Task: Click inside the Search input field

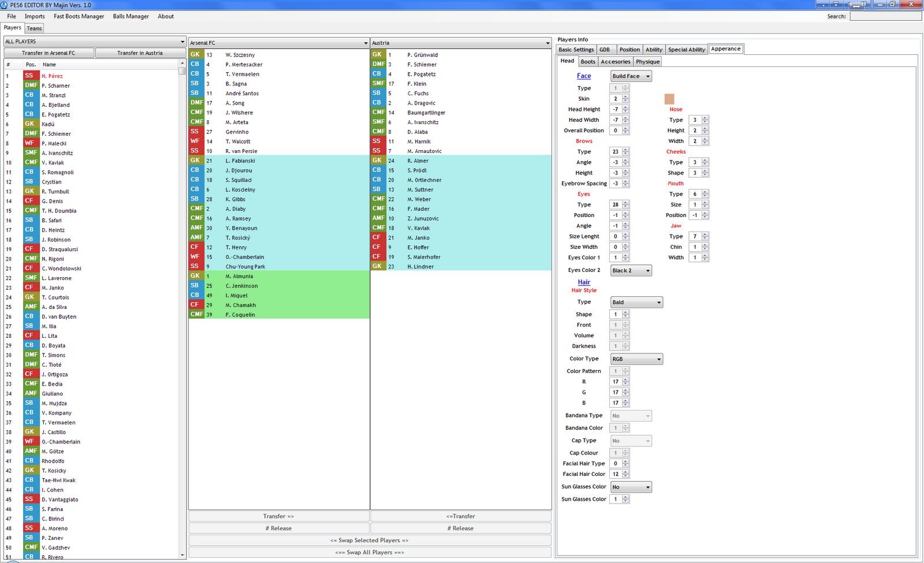Action: [886, 16]
